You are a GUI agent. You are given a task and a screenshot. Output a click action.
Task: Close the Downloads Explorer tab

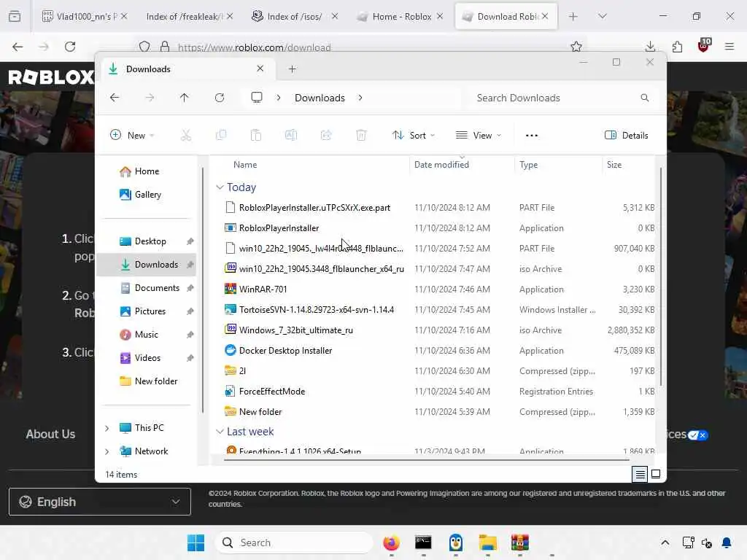pyautogui.click(x=260, y=69)
